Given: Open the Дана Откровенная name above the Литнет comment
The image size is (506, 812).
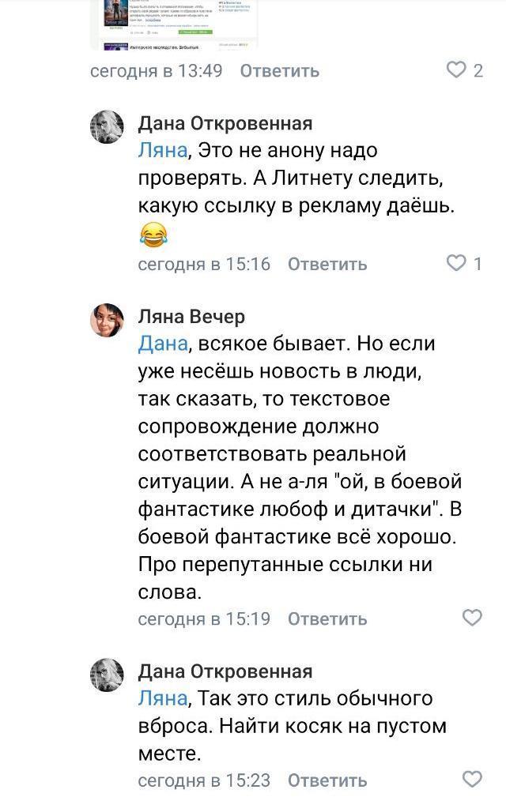Looking at the screenshot, I should [225, 123].
